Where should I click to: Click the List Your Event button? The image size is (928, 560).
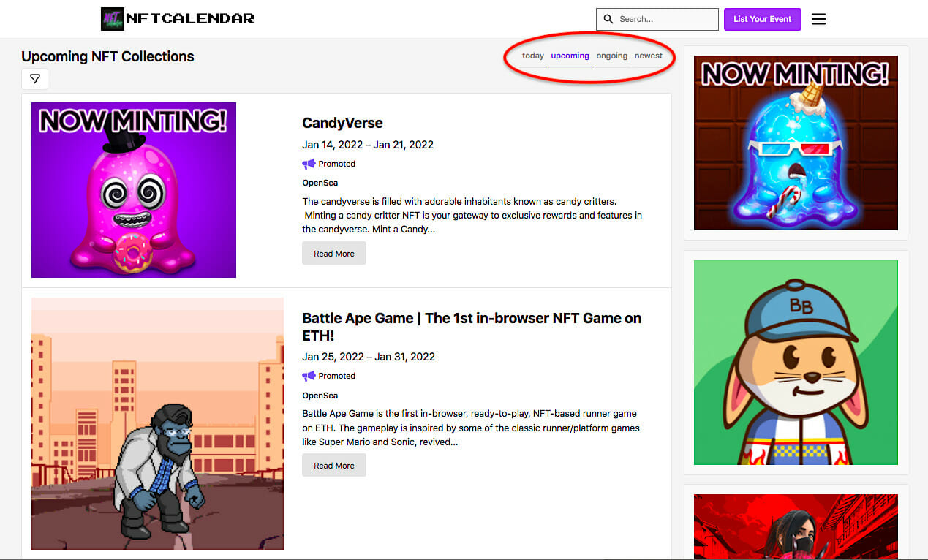pyautogui.click(x=763, y=19)
